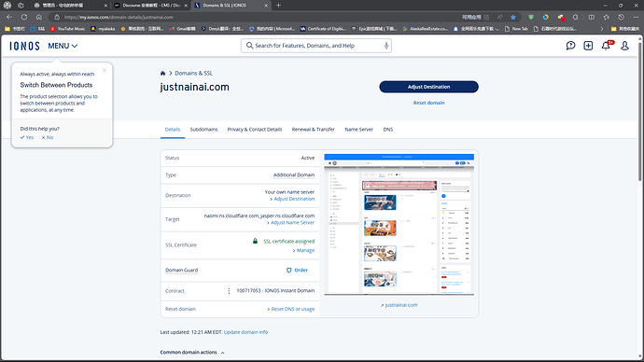
Task: Open the Contract three-dot options menu
Action: click(x=229, y=291)
